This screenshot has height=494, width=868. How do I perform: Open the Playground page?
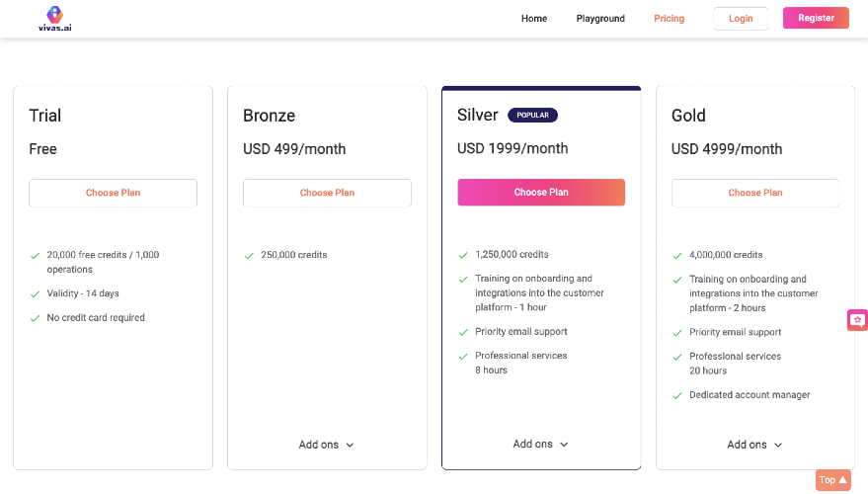[x=600, y=18]
